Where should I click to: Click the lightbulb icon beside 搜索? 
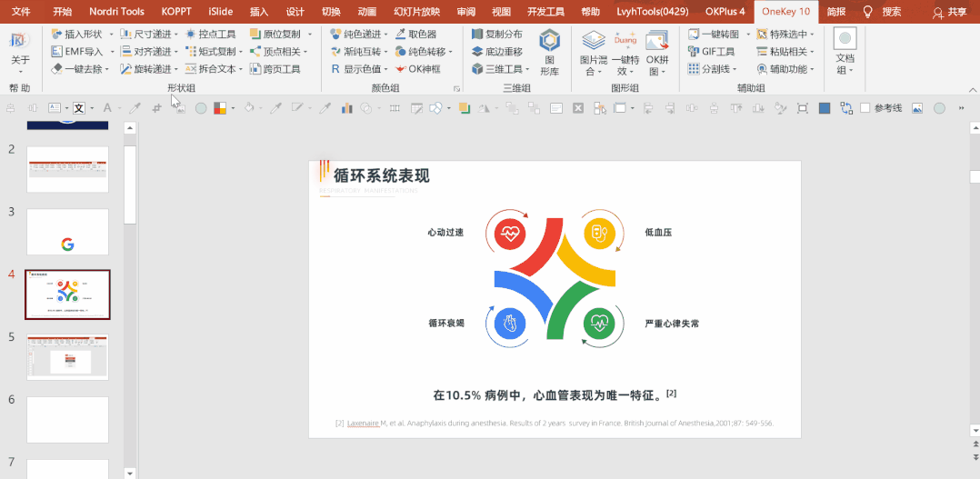click(x=867, y=11)
